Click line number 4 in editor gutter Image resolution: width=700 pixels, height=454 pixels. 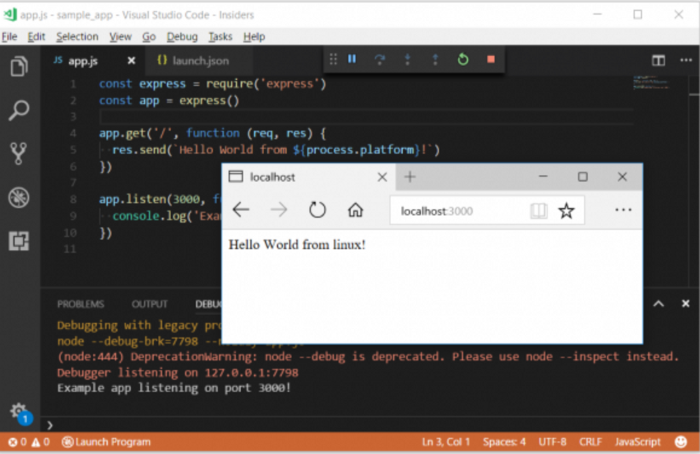pos(73,133)
